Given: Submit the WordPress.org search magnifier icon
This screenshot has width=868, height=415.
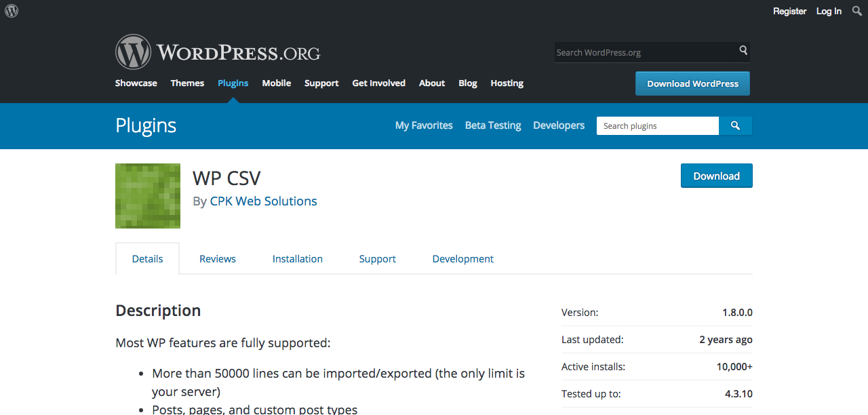Looking at the screenshot, I should tap(743, 50).
